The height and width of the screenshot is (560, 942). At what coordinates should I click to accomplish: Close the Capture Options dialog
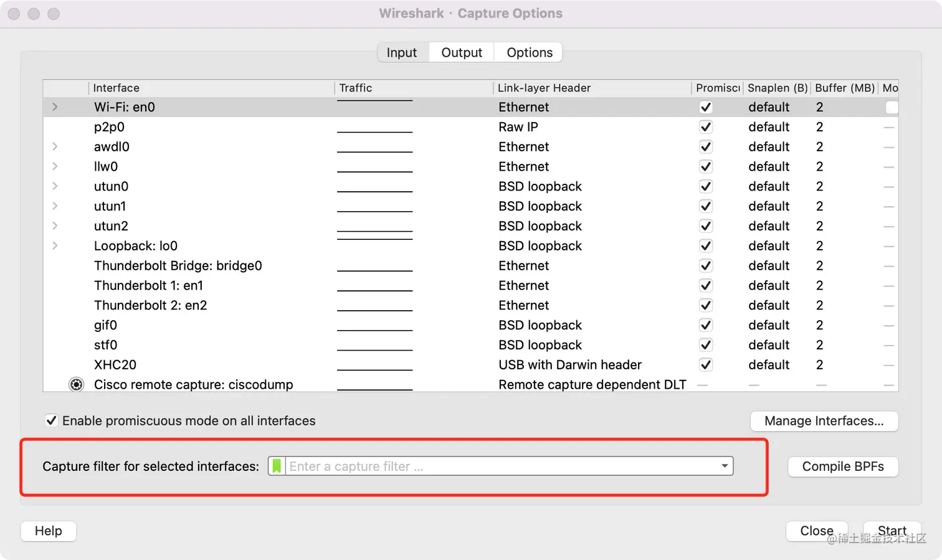(x=817, y=531)
